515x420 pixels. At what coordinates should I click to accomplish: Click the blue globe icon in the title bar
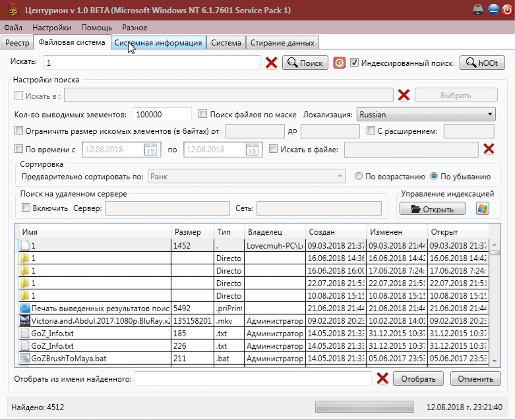click(x=493, y=10)
